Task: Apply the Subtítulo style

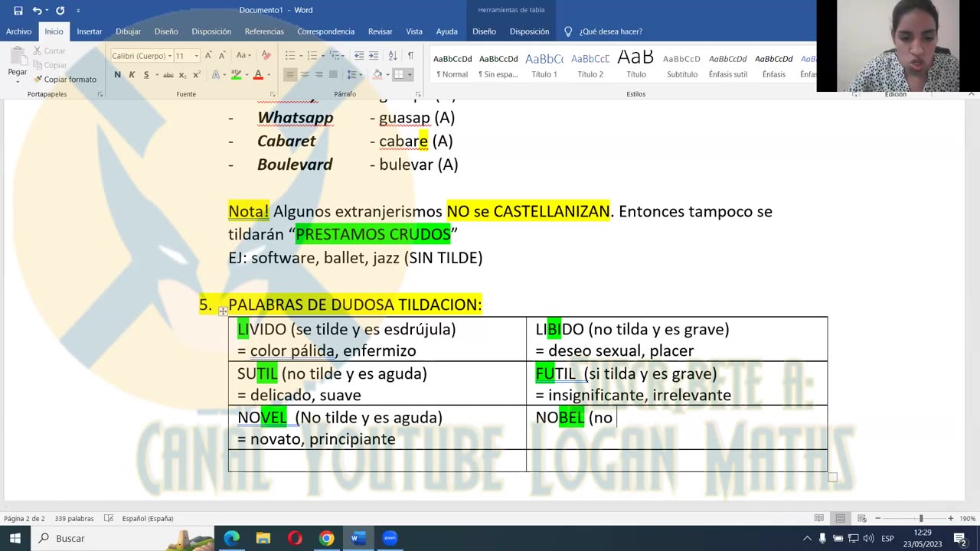Action: click(681, 65)
